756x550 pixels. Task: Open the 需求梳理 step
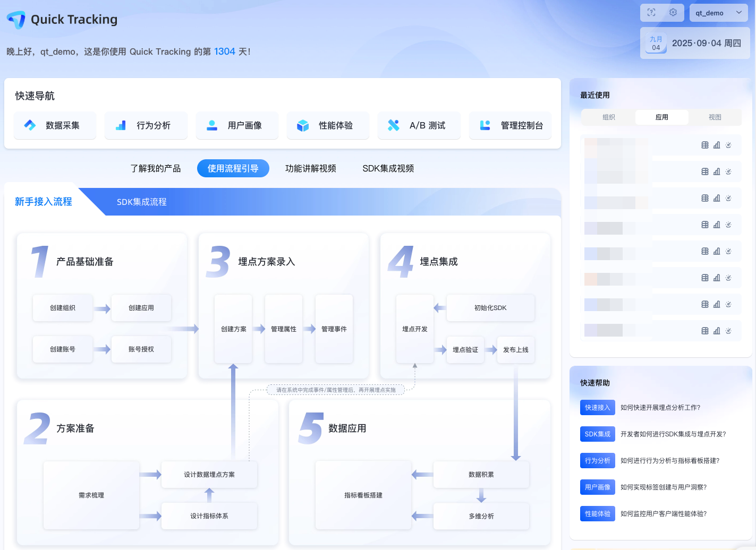[x=91, y=495]
